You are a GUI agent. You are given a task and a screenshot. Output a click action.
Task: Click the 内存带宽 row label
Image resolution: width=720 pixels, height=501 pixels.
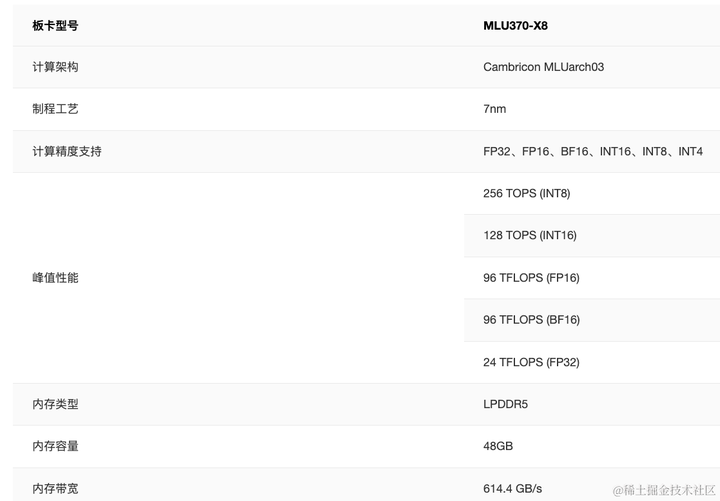[55, 488]
